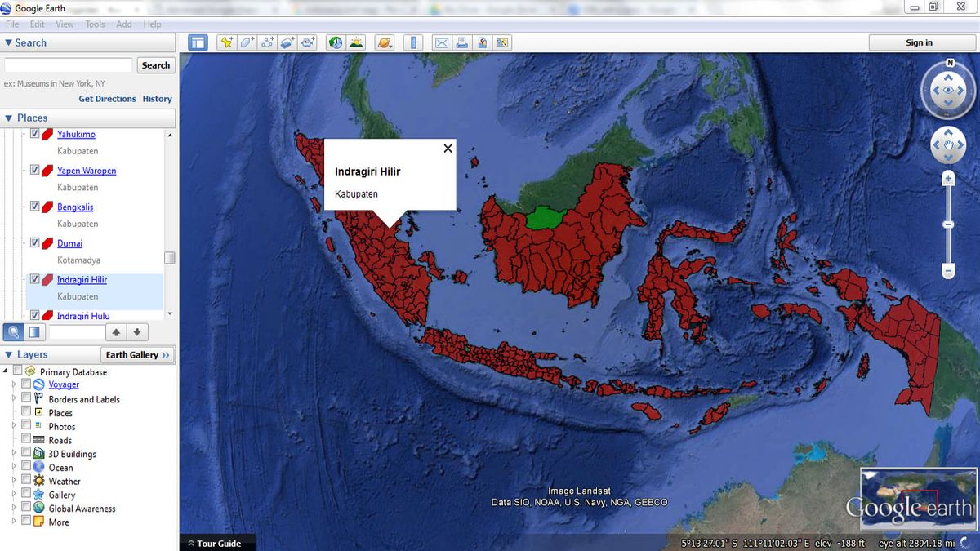Add an image overlay from the toolbar
Screen dimensions: 980x551
[287, 42]
